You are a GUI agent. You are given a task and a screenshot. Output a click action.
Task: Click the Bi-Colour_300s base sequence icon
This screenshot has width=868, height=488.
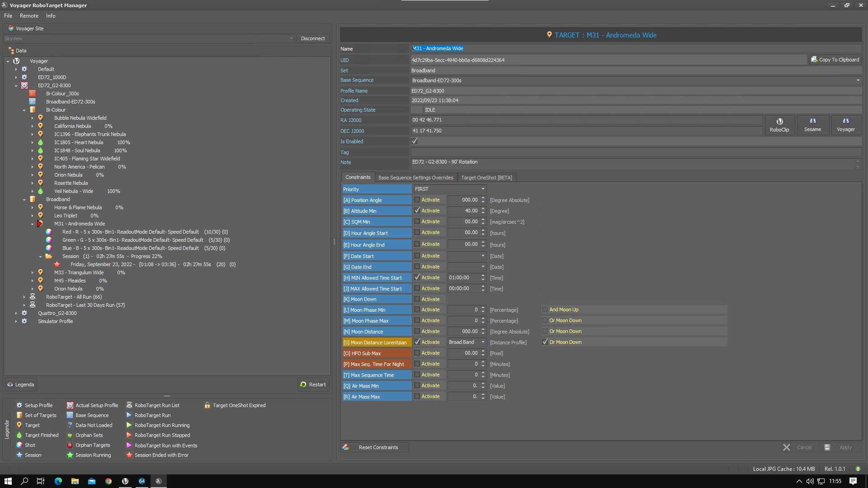(x=32, y=94)
